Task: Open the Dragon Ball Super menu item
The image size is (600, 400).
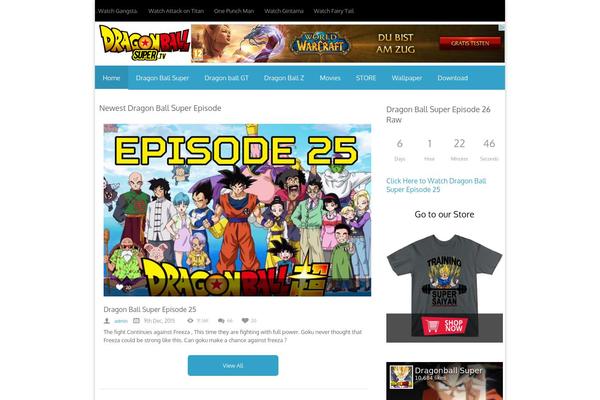Action: (162, 78)
